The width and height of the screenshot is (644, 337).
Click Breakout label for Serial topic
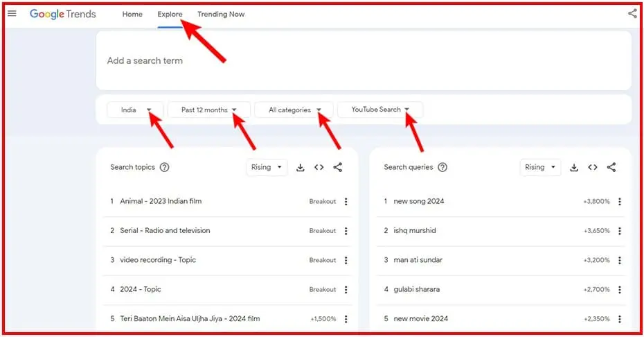tap(323, 231)
